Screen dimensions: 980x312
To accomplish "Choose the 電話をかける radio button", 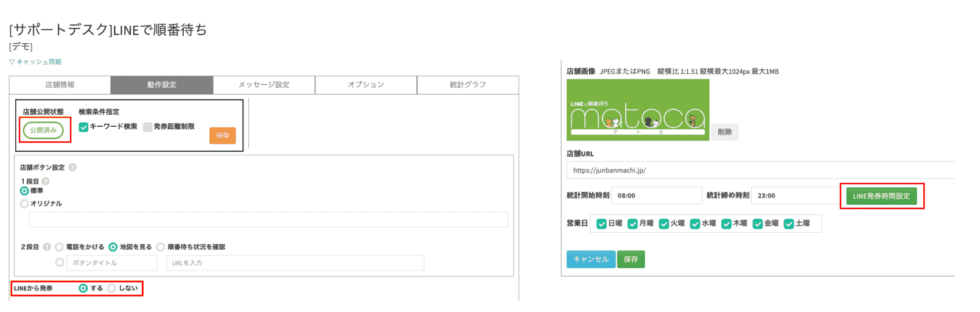I will (x=59, y=247).
